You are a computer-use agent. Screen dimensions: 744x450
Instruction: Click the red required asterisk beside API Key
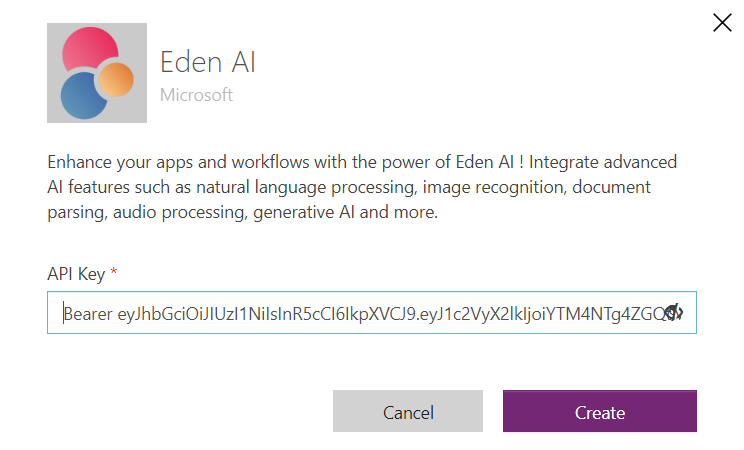tap(113, 272)
